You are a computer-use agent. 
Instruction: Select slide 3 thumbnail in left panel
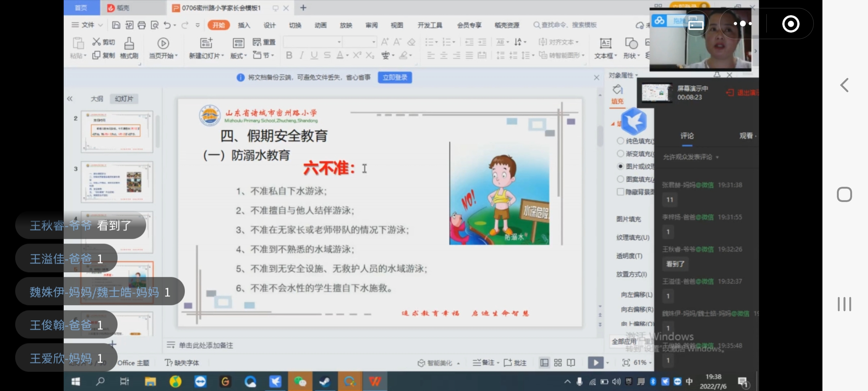(x=116, y=182)
